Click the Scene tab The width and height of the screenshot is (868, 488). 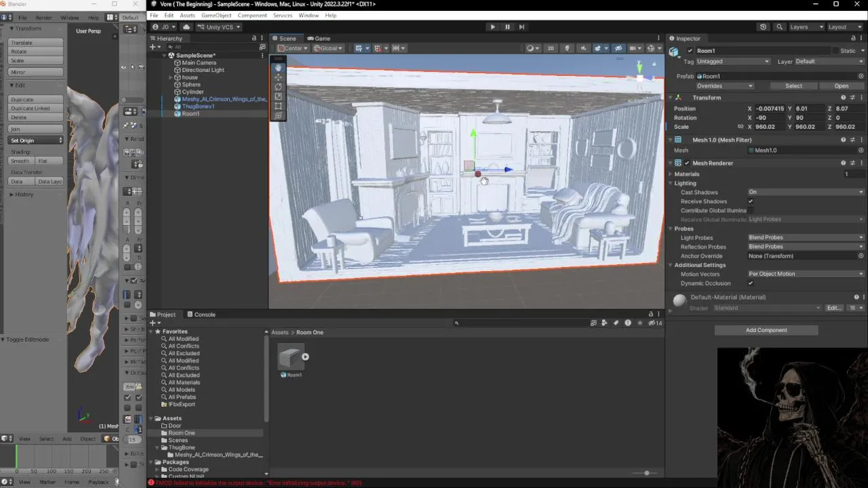click(x=284, y=39)
